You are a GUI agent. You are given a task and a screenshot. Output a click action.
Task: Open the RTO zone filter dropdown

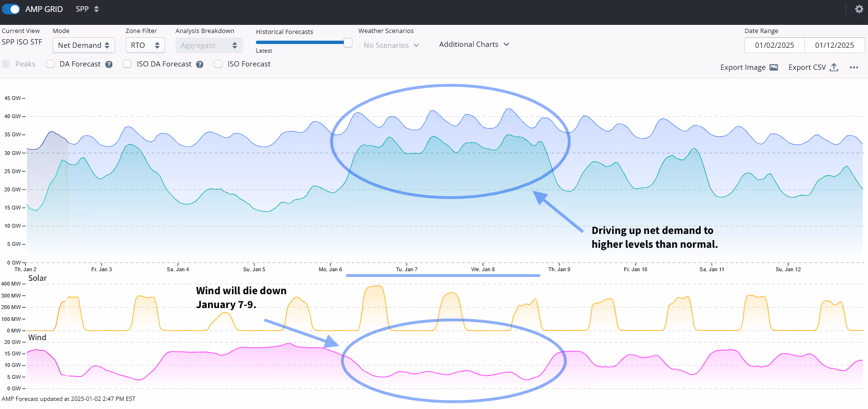click(x=145, y=45)
